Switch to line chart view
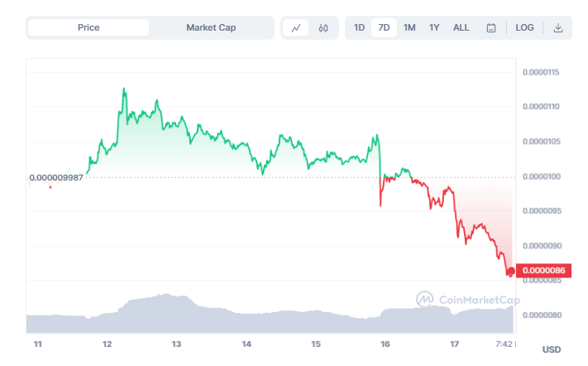The height and width of the screenshot is (366, 588). 296,27
